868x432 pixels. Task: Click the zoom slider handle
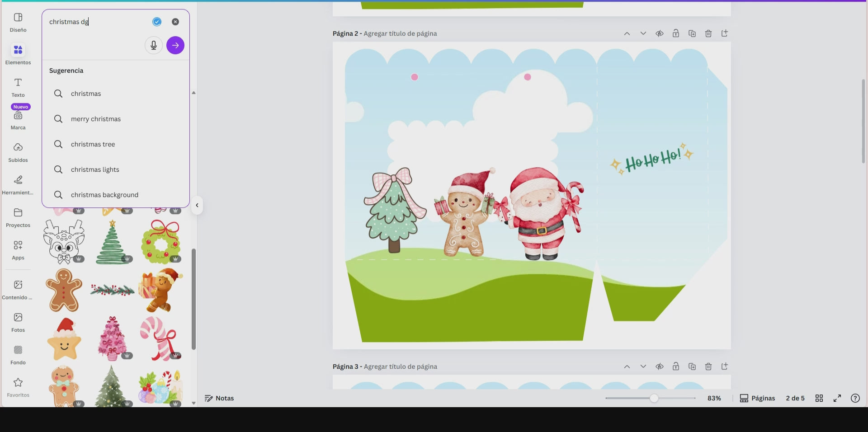[654, 398]
